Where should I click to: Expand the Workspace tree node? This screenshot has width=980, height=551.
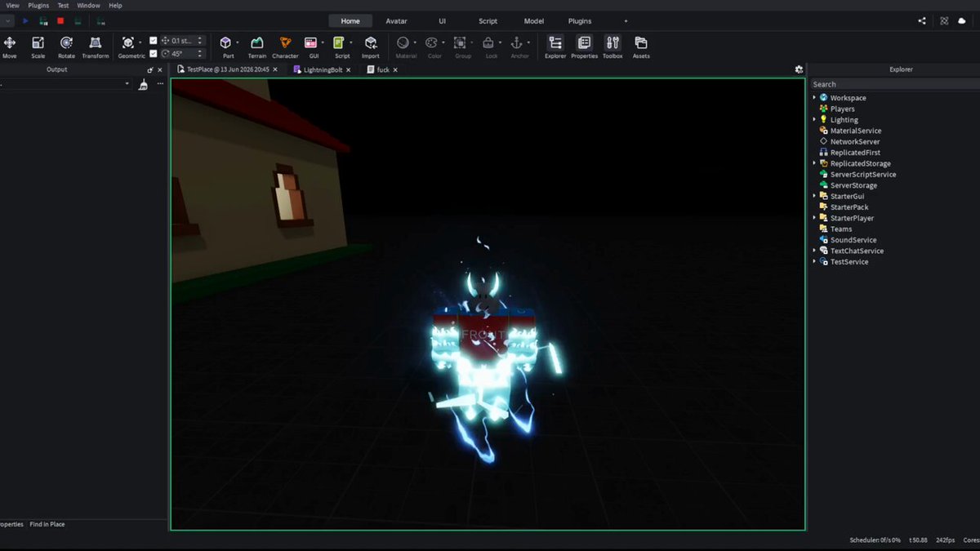(x=814, y=98)
